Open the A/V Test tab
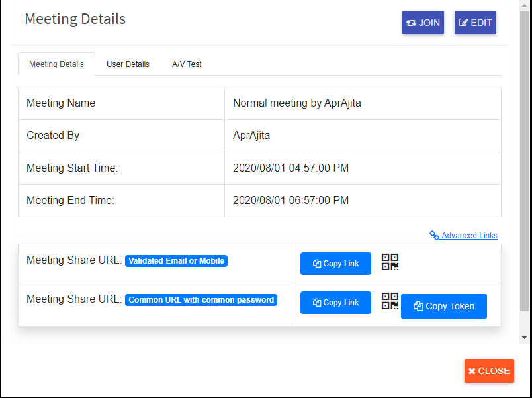Image resolution: width=532 pixels, height=398 pixels. click(x=187, y=64)
